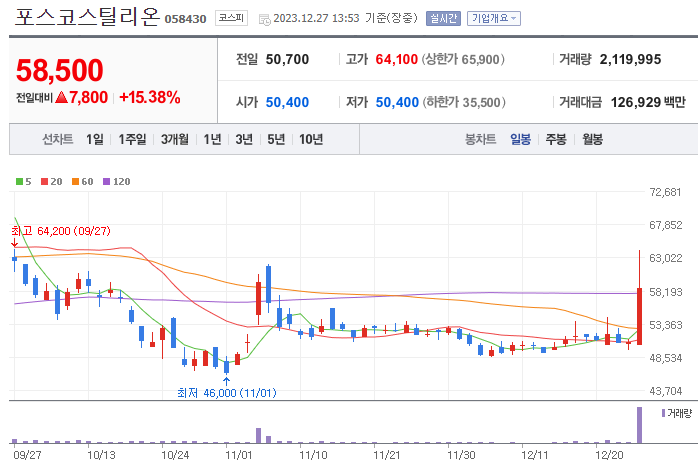Select the 1주일 line chart tab
The height and width of the screenshot is (474, 698).
click(x=132, y=139)
